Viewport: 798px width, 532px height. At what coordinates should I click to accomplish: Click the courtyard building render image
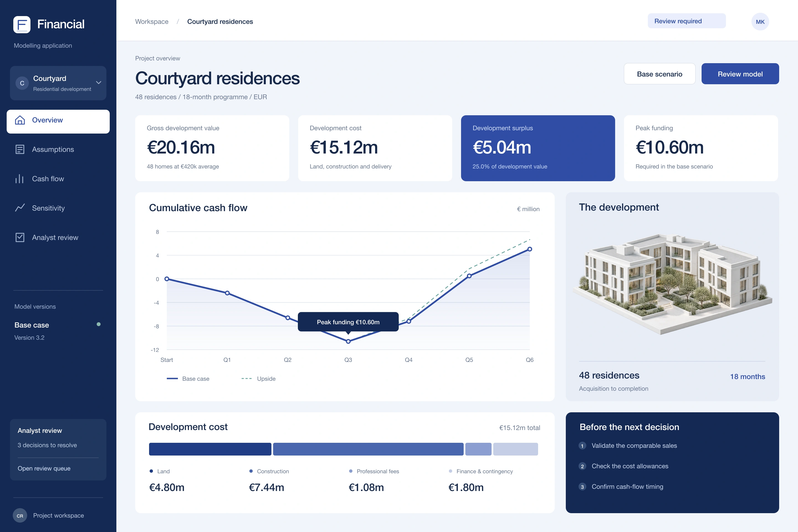[x=672, y=284]
